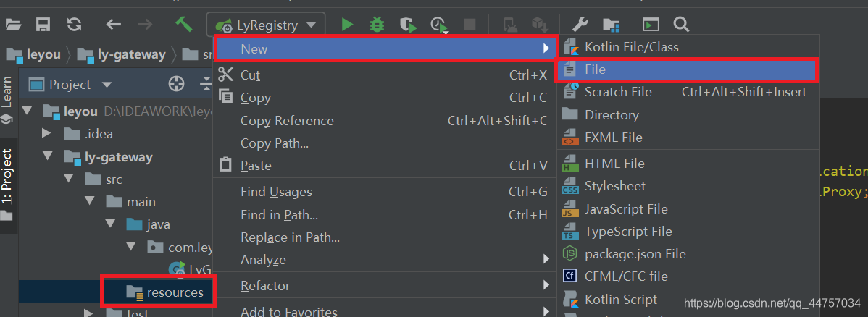Choose Copy Reference

point(384,121)
